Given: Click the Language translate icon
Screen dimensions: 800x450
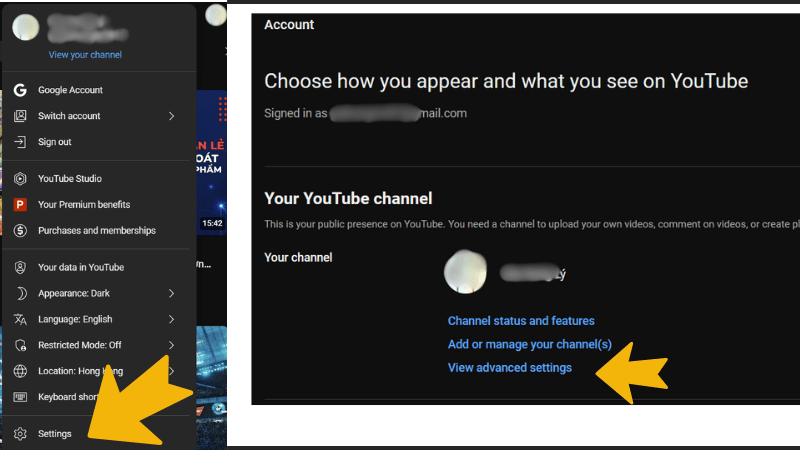Looking at the screenshot, I should 20,319.
